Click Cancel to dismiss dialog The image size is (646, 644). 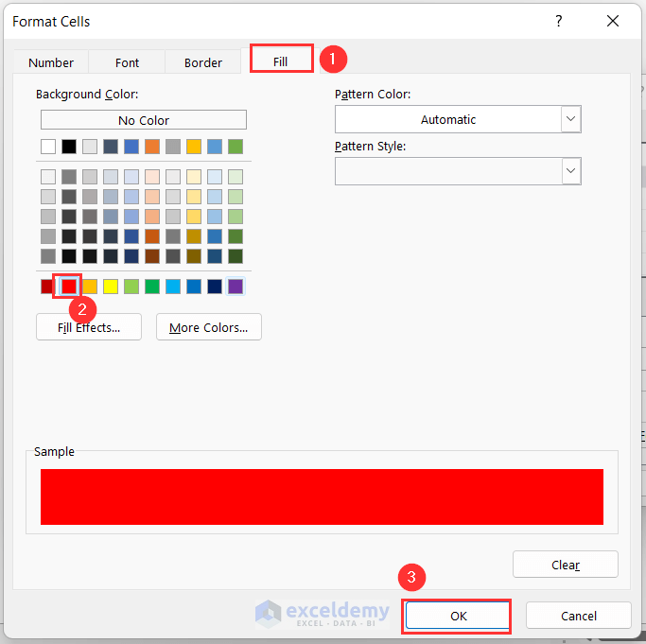579,616
